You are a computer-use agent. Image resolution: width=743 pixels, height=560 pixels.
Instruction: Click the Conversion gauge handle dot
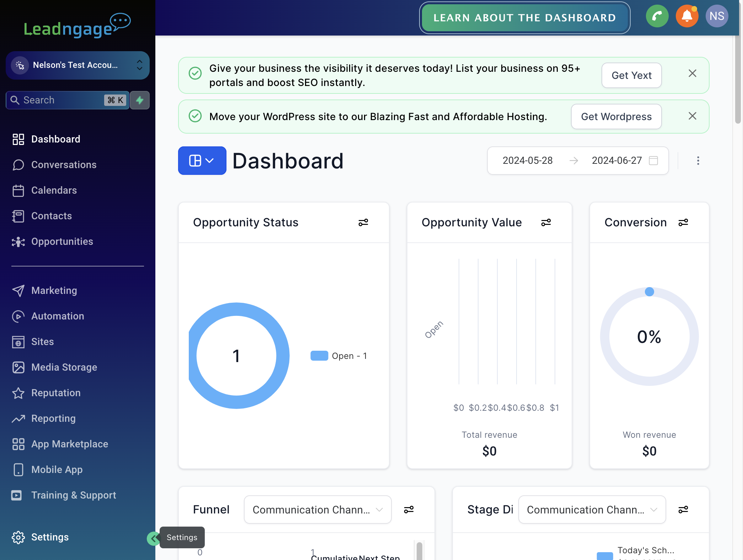tap(649, 292)
